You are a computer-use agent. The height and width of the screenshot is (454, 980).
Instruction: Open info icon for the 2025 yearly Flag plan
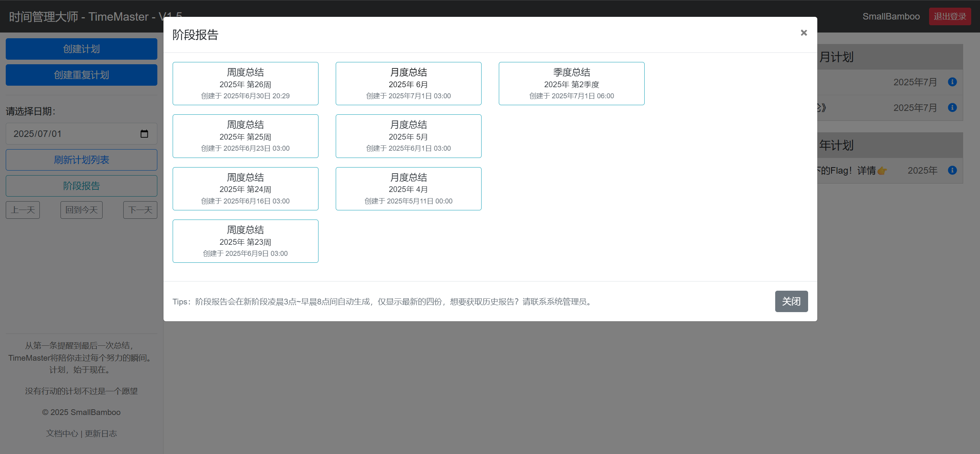pyautogui.click(x=952, y=170)
